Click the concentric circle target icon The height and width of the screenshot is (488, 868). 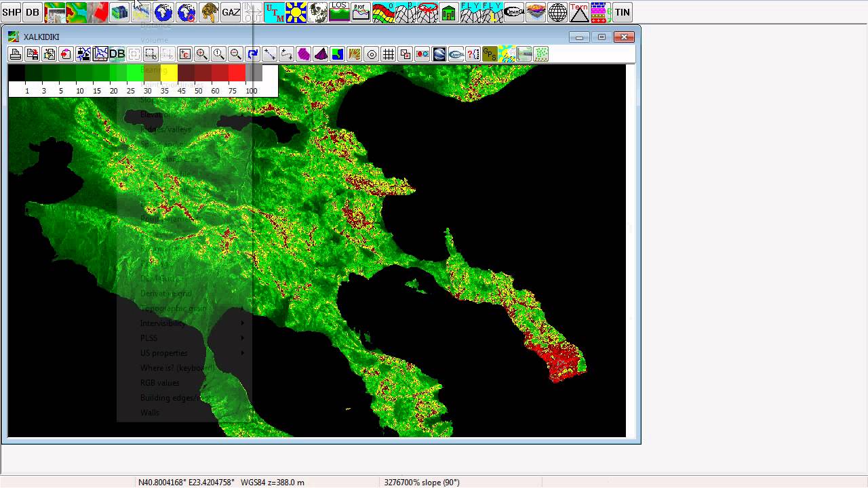tap(371, 54)
